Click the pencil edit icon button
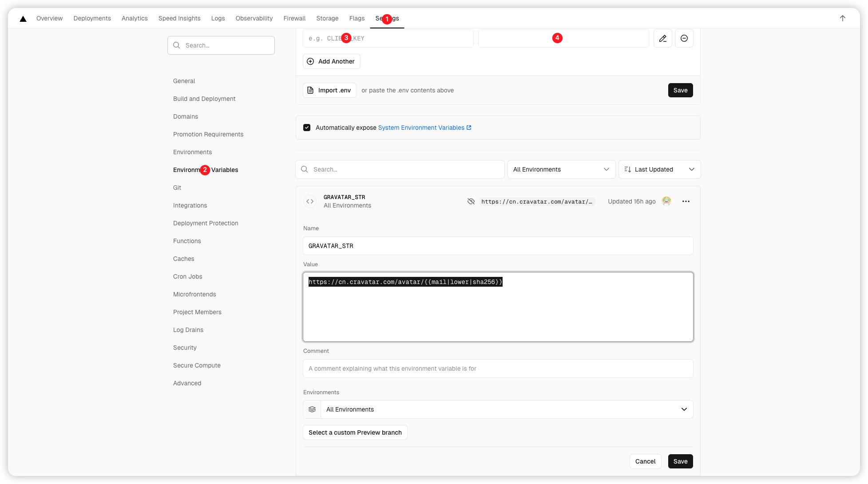Screen dimensions: 868x484 click(662, 38)
